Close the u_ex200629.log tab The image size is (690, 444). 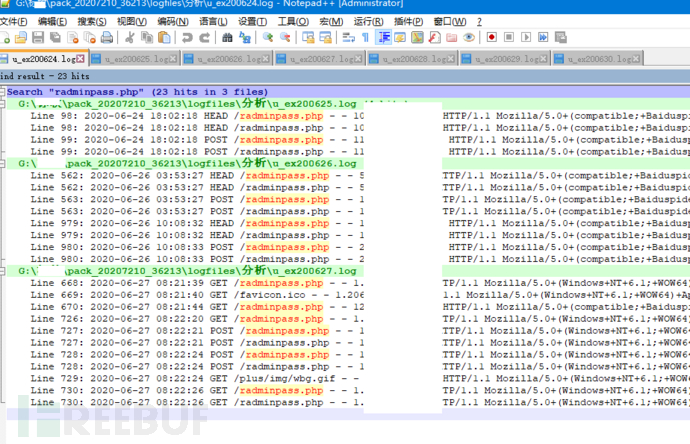coord(543,59)
